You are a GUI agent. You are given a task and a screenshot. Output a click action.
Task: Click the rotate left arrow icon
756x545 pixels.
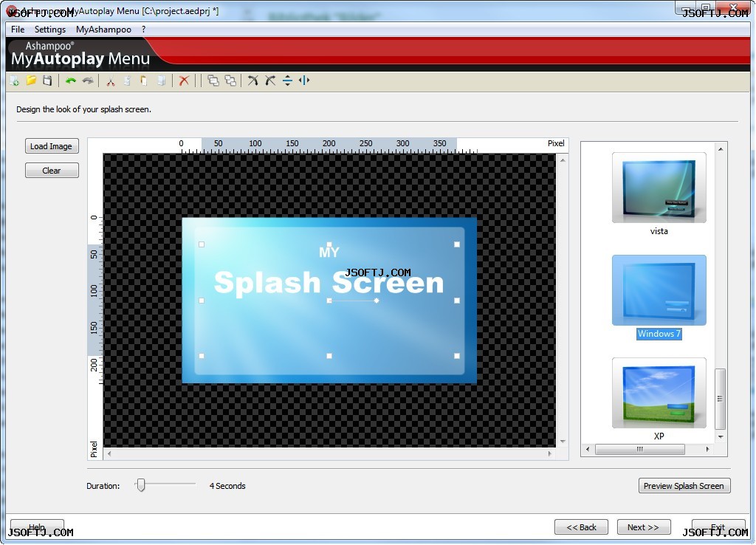[252, 80]
